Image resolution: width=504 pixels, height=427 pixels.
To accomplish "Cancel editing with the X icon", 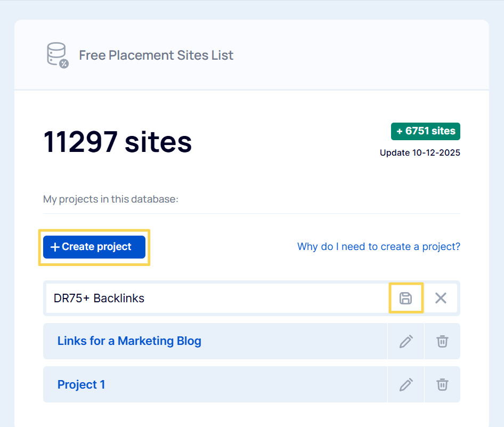I will (441, 298).
